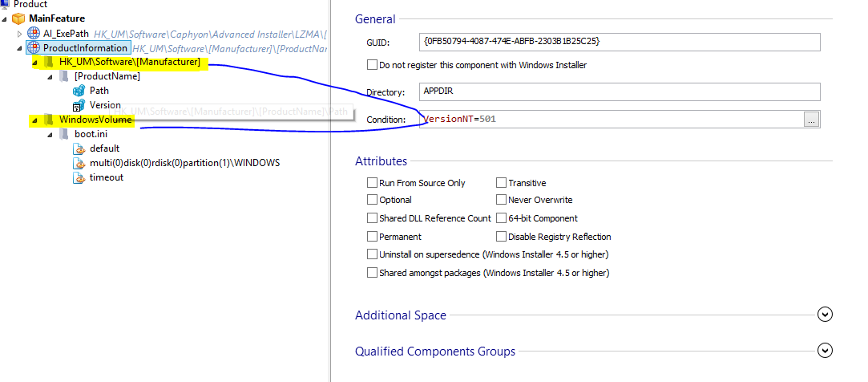Select the HK_UM\Software\[Manufacturer] tree item
This screenshot has height=382, width=868.
(129, 63)
